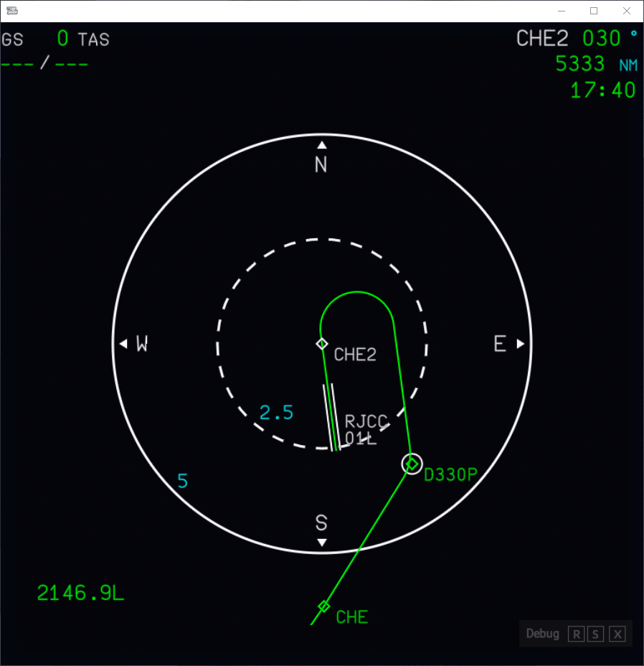
Task: Click the 030 degree bearing readout
Action: tap(601, 38)
